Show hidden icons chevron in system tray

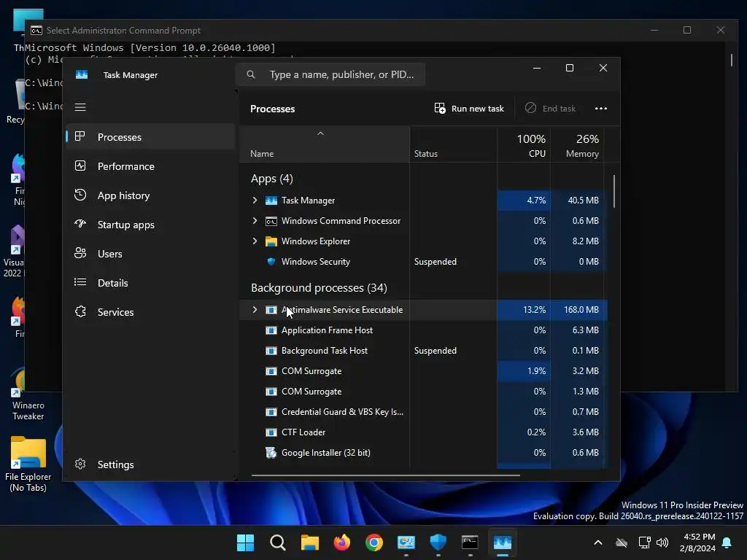click(x=598, y=542)
